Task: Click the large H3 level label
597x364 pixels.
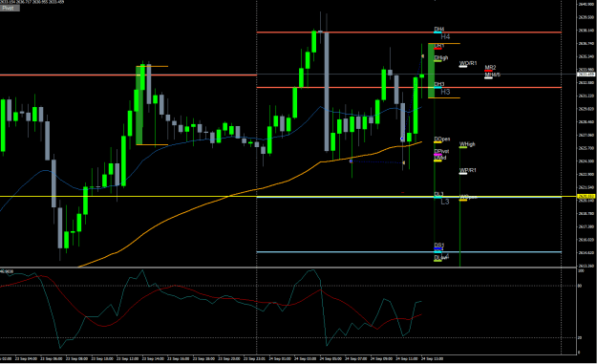Action: (x=445, y=92)
